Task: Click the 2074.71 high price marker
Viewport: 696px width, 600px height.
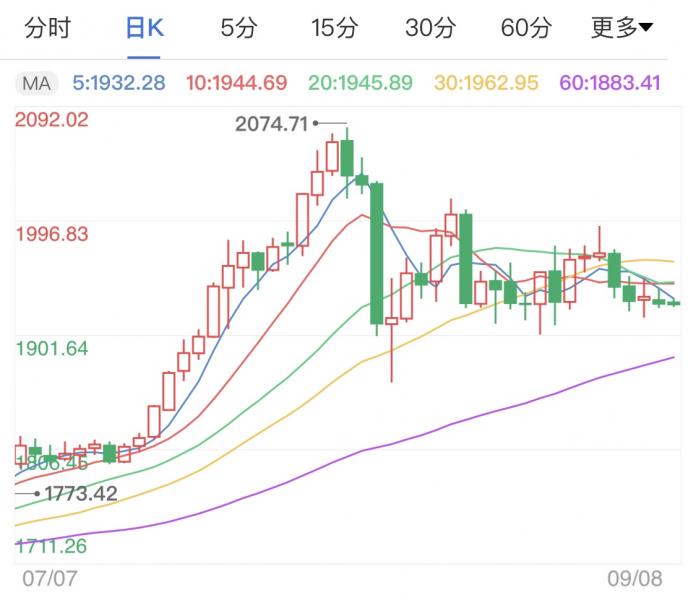Action: tap(272, 124)
